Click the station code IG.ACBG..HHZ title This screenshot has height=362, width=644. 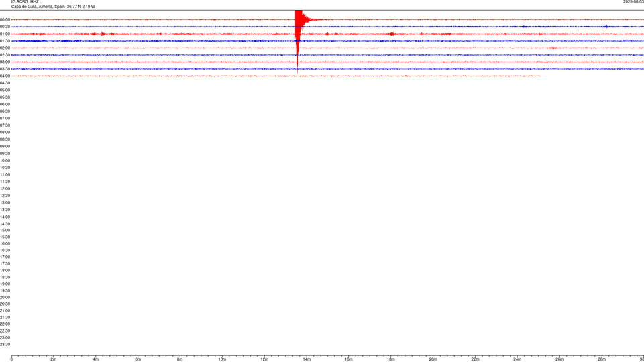click(25, 2)
